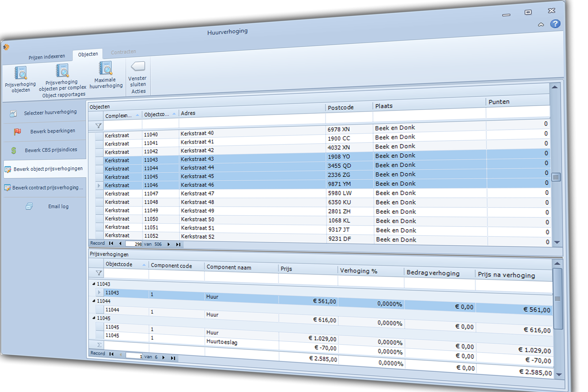This screenshot has width=588, height=392.
Task: Click Venster sluiten icon
Action: pyautogui.click(x=138, y=66)
